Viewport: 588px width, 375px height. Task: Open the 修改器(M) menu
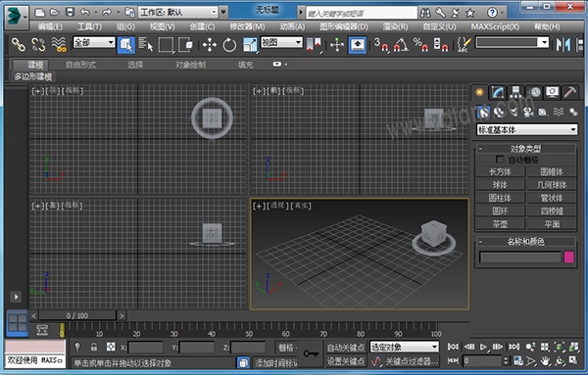point(247,27)
